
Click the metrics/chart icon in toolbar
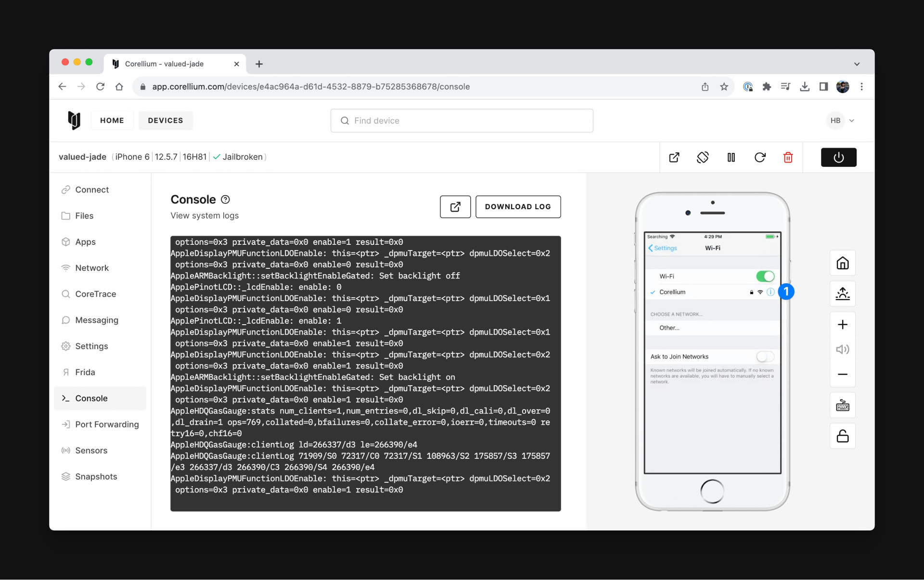click(730, 157)
